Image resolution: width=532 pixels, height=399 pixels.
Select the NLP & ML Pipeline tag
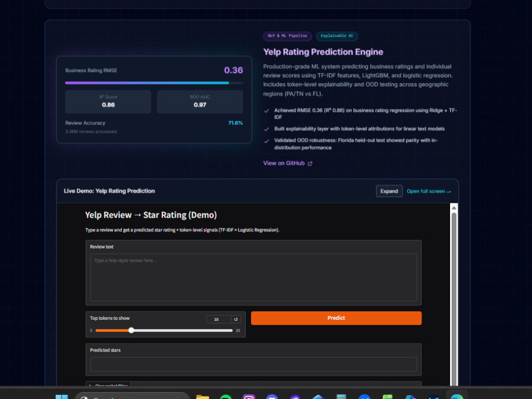(x=287, y=36)
